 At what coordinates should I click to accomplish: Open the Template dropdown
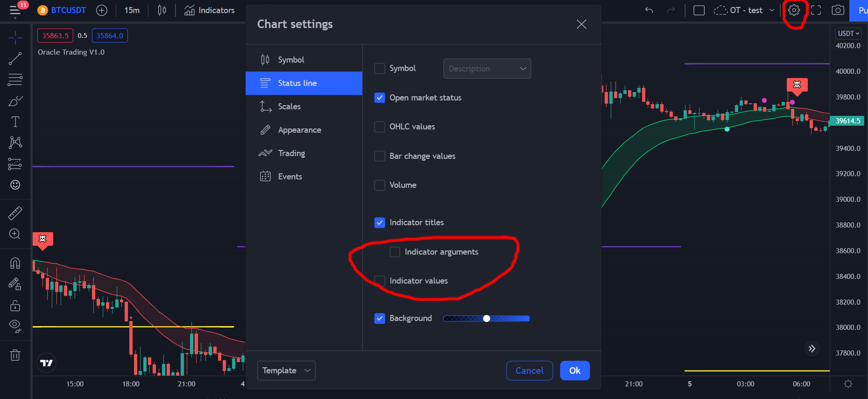(x=286, y=370)
